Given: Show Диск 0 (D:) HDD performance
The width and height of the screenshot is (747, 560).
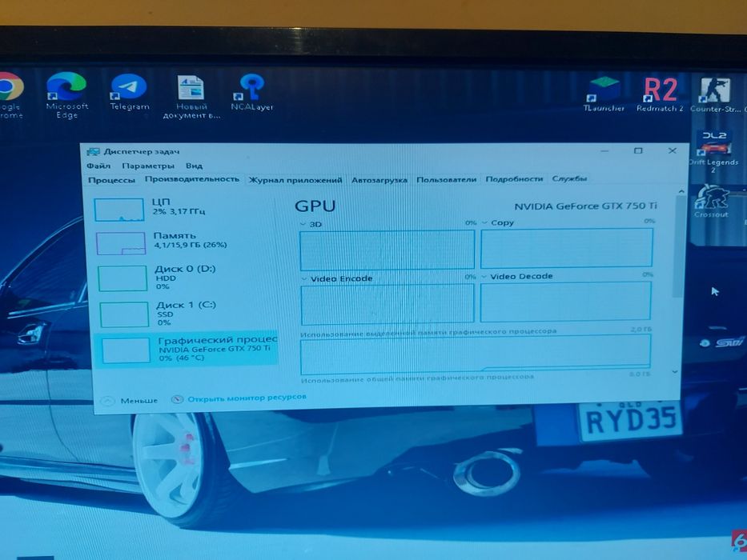Looking at the screenshot, I should click(186, 278).
